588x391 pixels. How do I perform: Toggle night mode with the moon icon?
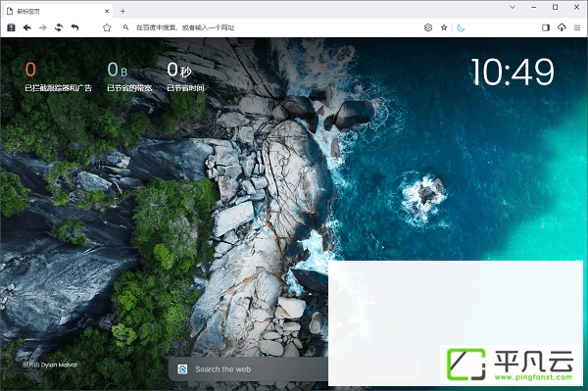[x=461, y=27]
